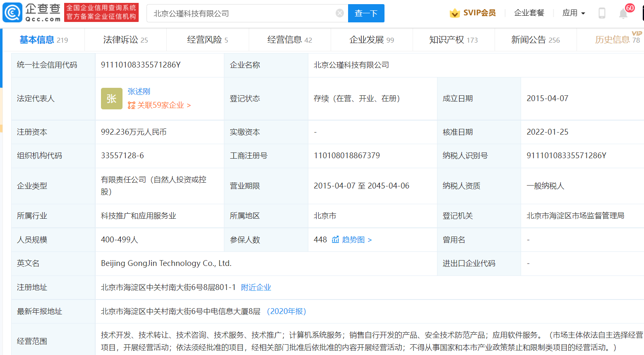Open the 企业套餐 link
The height and width of the screenshot is (355, 644).
529,13
